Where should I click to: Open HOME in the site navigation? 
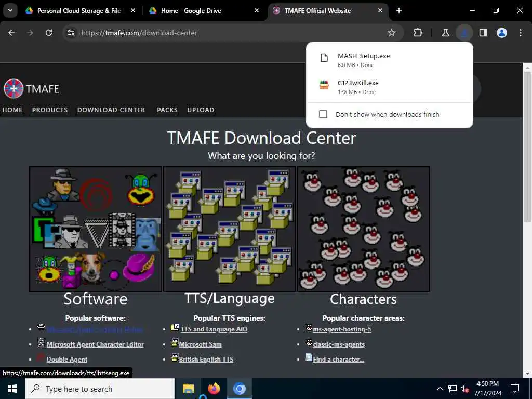pyautogui.click(x=12, y=110)
